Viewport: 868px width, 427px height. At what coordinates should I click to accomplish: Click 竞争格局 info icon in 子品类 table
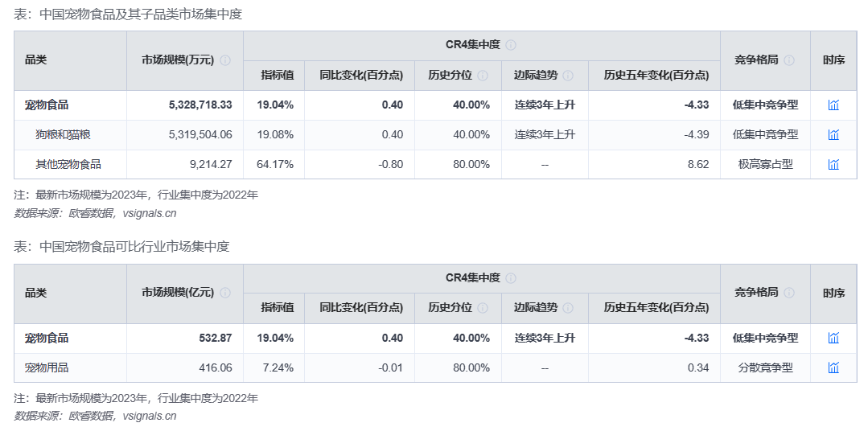pyautogui.click(x=789, y=60)
